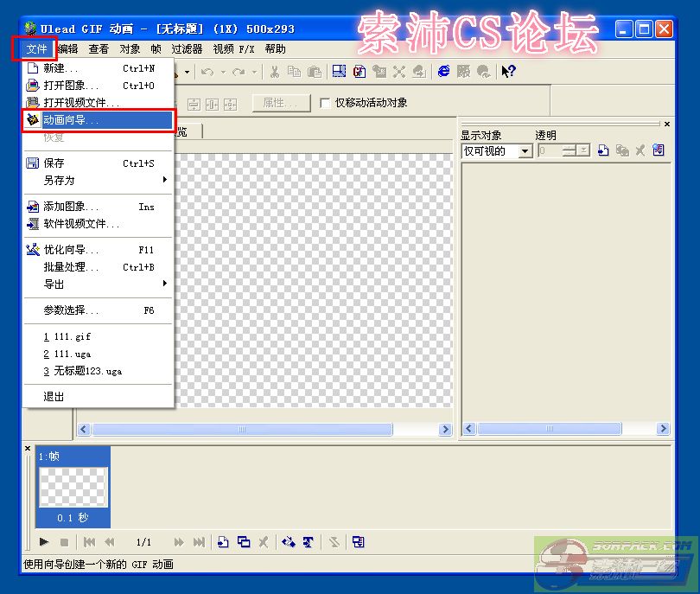Click the canvas horizontal scrollbar right arrow
The height and width of the screenshot is (594, 700).
tap(445, 429)
